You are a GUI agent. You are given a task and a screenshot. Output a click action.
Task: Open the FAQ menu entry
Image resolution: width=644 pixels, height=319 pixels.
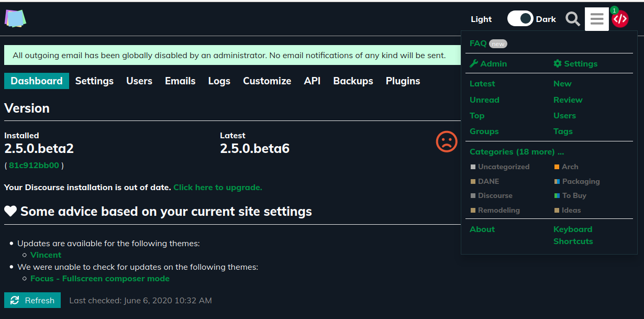[x=478, y=43]
